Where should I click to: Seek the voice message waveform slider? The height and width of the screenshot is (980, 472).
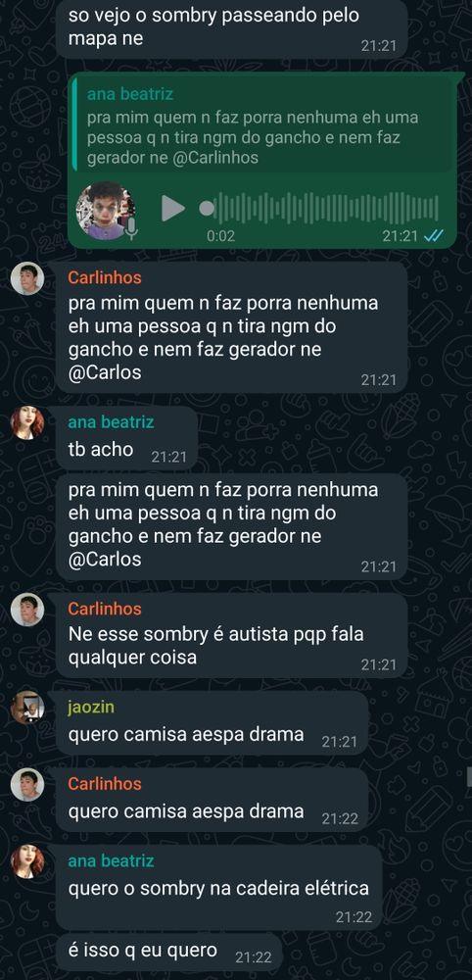pos(319,208)
